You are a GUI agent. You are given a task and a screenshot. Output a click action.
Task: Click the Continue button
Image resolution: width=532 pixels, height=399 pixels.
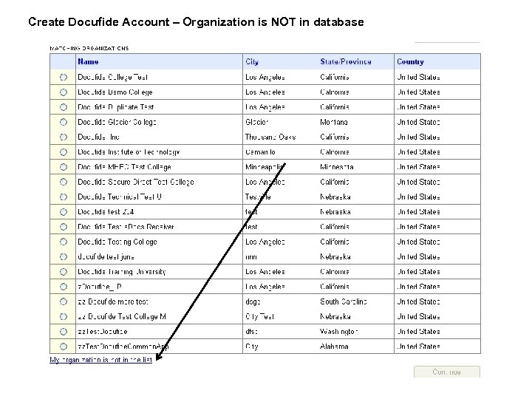point(447,372)
